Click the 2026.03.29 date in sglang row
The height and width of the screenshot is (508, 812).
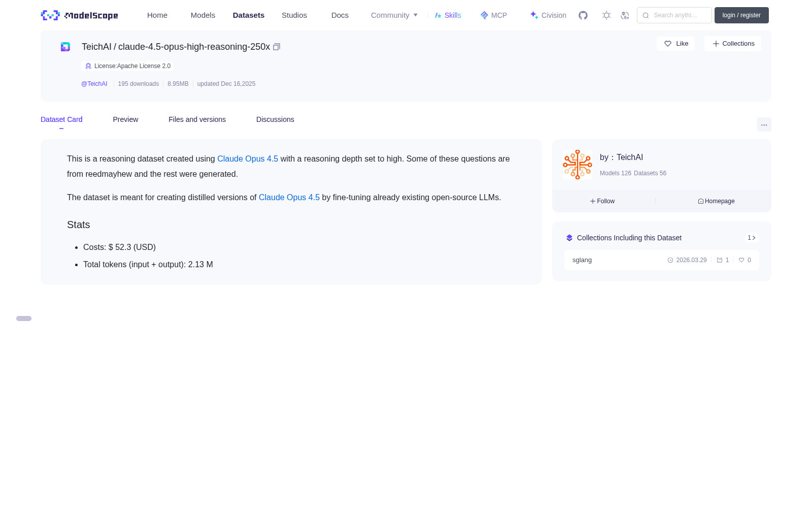coord(691,260)
